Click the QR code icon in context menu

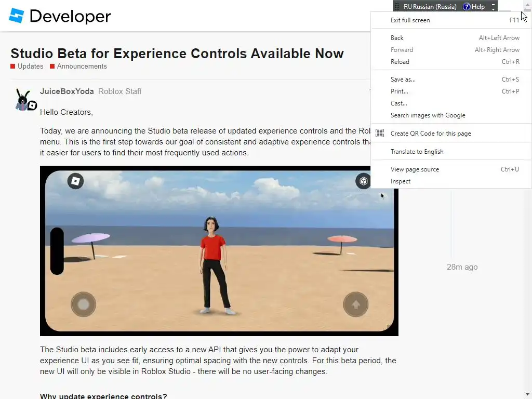pos(380,134)
